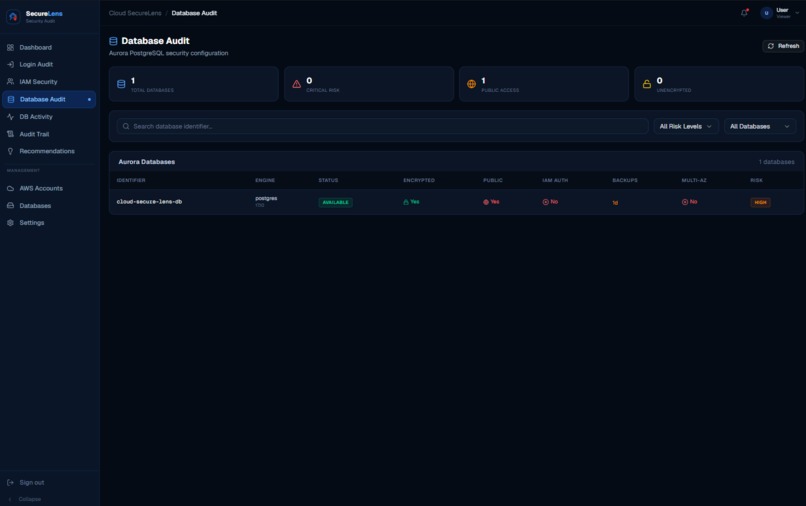Click the '1 databases' count label
The height and width of the screenshot is (506, 806).
coord(776,162)
